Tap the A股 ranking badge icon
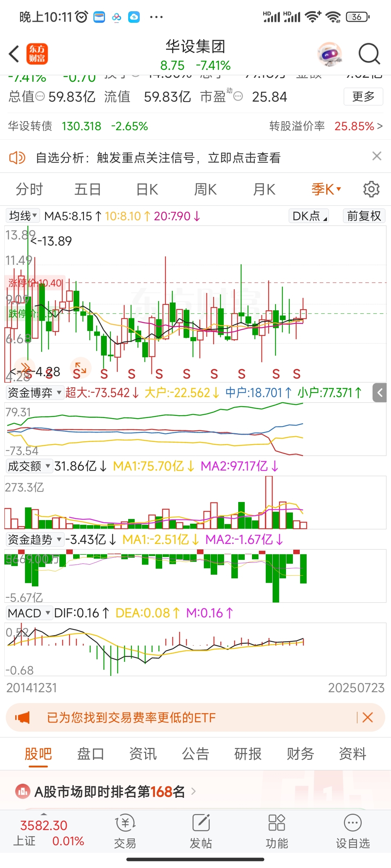Viewport: 391px width, 868px height. coord(23,792)
